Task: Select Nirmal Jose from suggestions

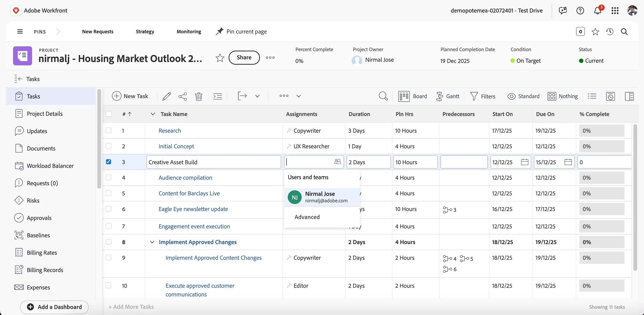Action: point(322,197)
